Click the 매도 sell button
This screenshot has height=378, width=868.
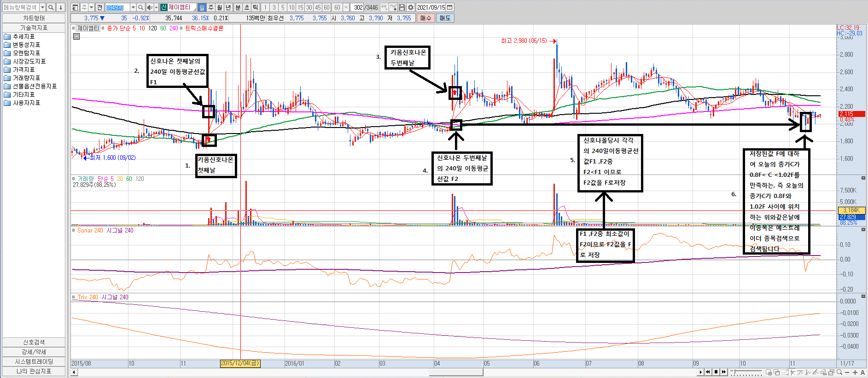[x=445, y=18]
